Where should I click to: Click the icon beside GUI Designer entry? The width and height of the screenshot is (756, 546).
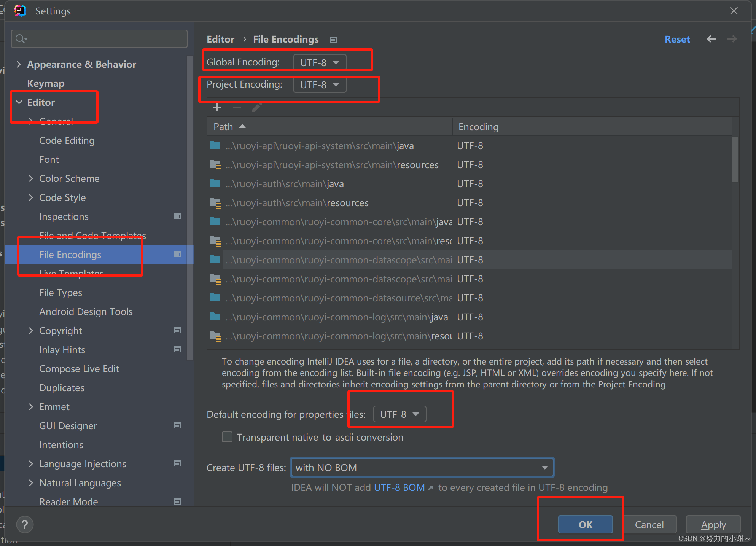(x=177, y=425)
